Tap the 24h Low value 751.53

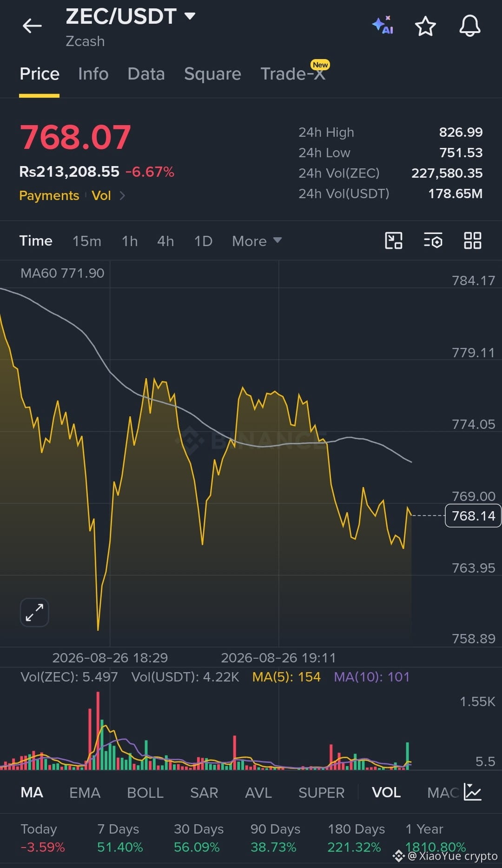click(461, 153)
